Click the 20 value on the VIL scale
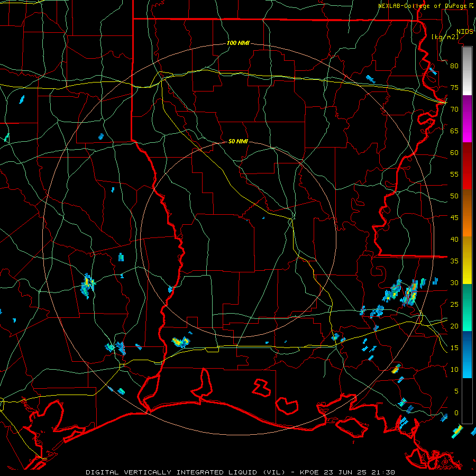 point(454,326)
